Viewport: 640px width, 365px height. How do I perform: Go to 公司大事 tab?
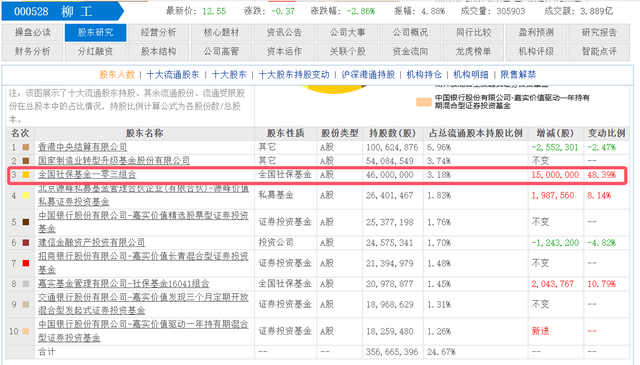click(x=347, y=33)
